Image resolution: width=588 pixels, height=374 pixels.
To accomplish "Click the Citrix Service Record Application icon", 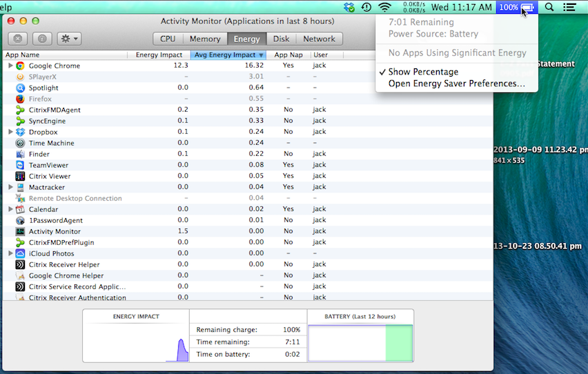I will click(x=20, y=286).
